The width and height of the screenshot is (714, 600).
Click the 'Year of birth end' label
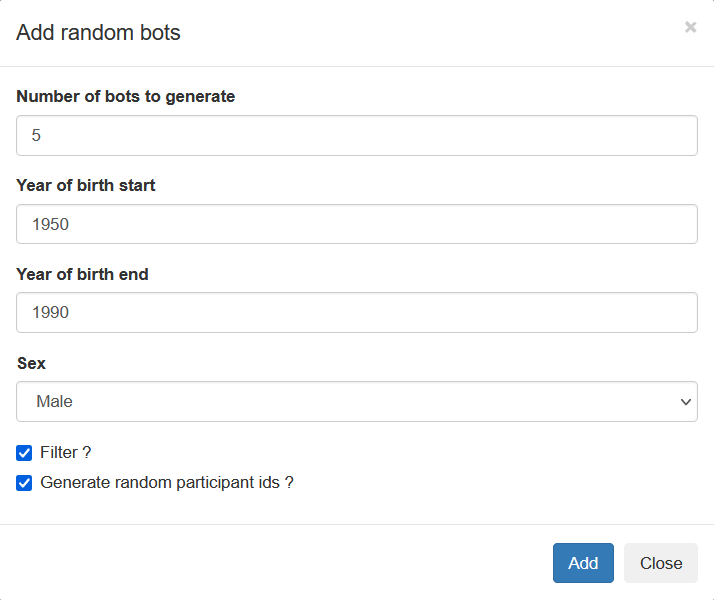[x=82, y=274]
